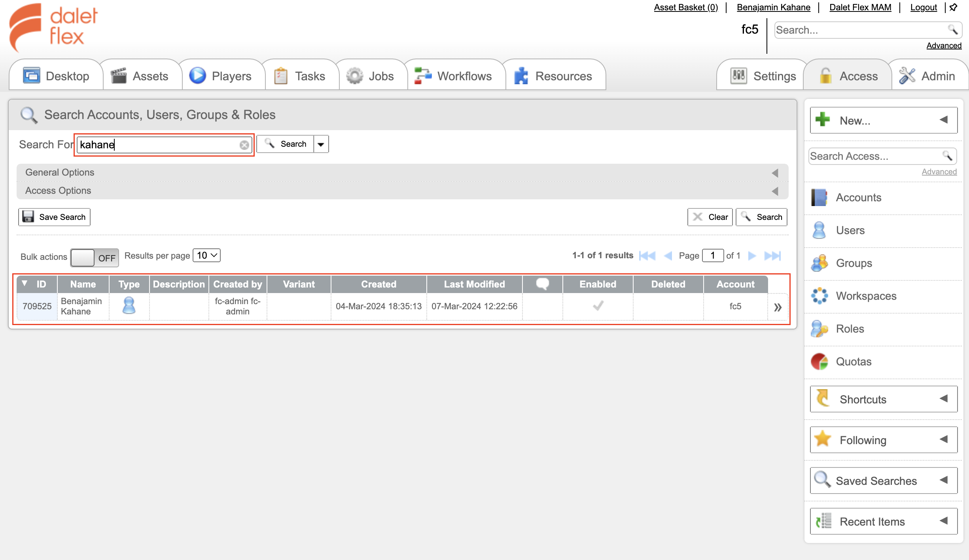This screenshot has width=969, height=560.
Task: Toggle the Bulk actions OFF switch
Action: click(95, 257)
